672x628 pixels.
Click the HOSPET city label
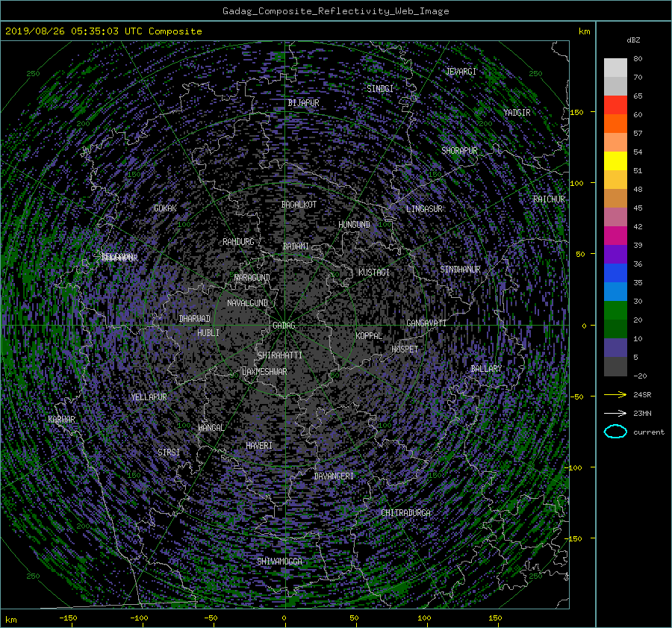(x=405, y=349)
